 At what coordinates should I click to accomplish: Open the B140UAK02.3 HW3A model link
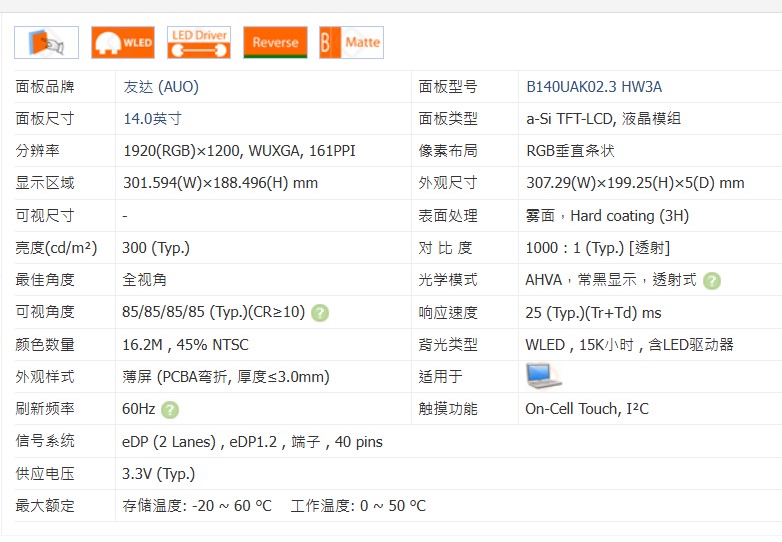[x=594, y=87]
